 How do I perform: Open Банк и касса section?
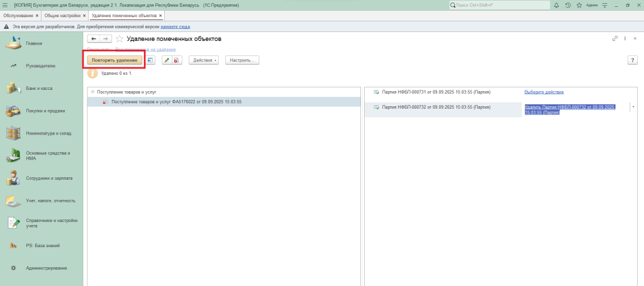click(39, 88)
